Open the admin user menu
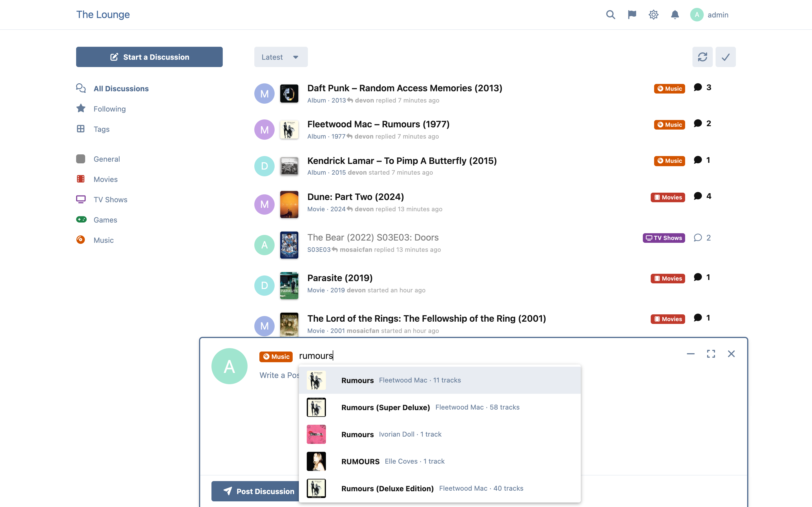The width and height of the screenshot is (812, 507). [709, 15]
